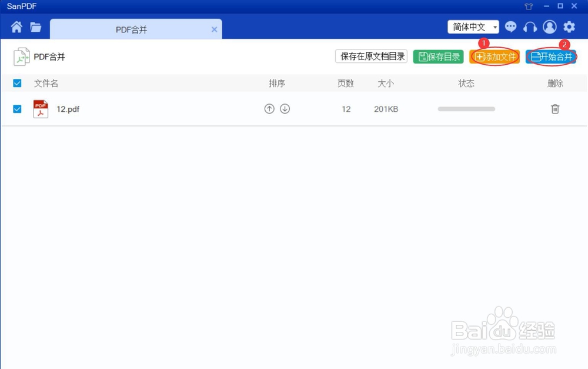Open the 简体中文 language dropdown
The width and height of the screenshot is (588, 369).
coord(473,26)
